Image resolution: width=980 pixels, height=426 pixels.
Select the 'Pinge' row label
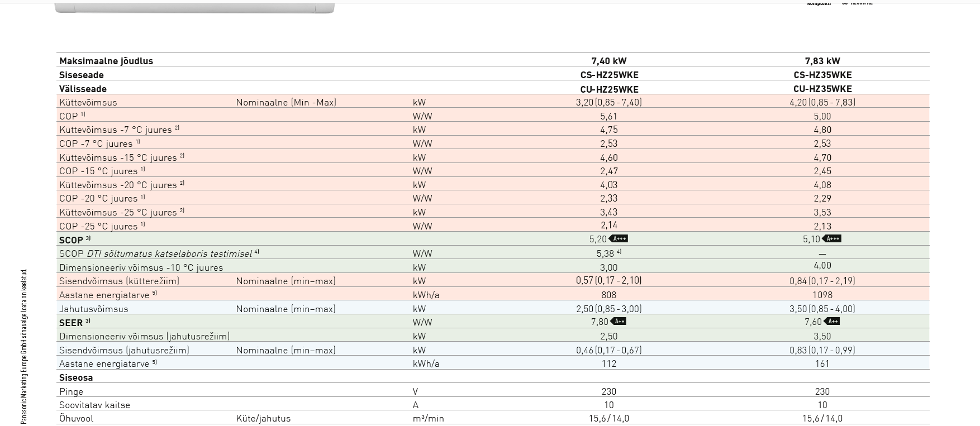[71, 392]
